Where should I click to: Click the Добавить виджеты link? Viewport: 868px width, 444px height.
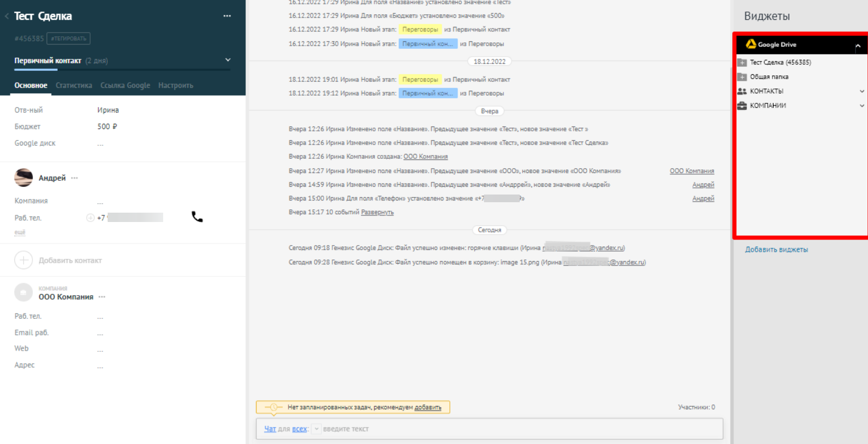click(776, 249)
